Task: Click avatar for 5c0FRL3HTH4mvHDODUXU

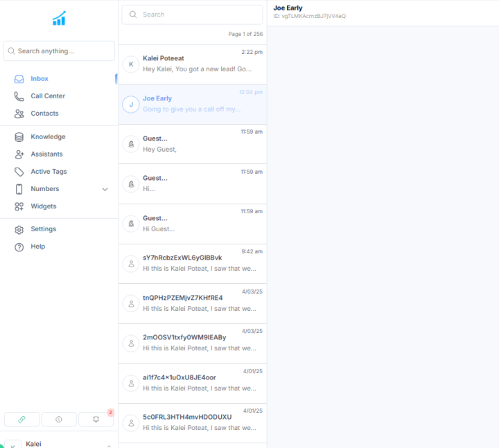Action: pos(131,423)
